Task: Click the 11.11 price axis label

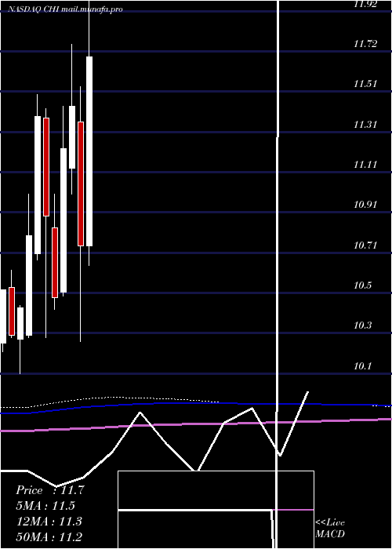Action: coord(365,165)
